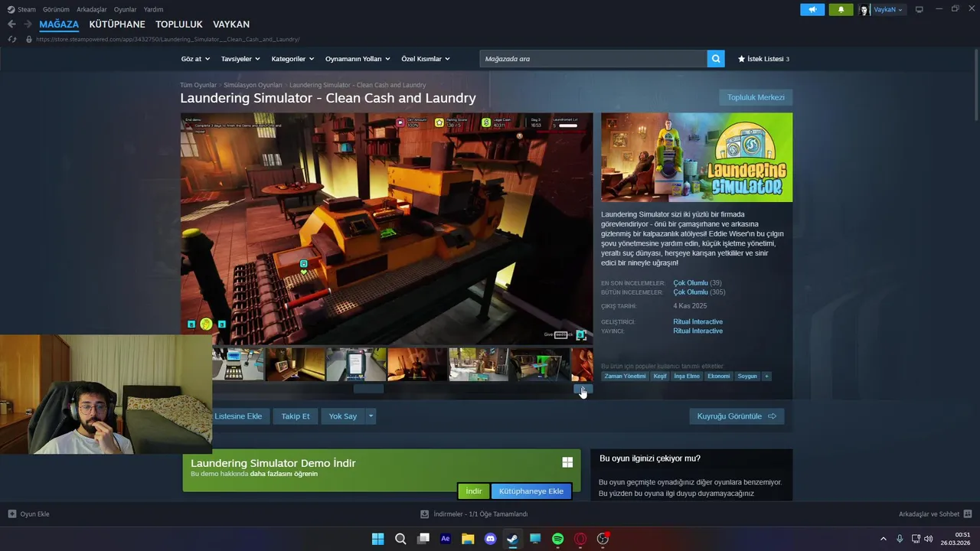Switch to the TOPLULUK tab

(x=179, y=24)
